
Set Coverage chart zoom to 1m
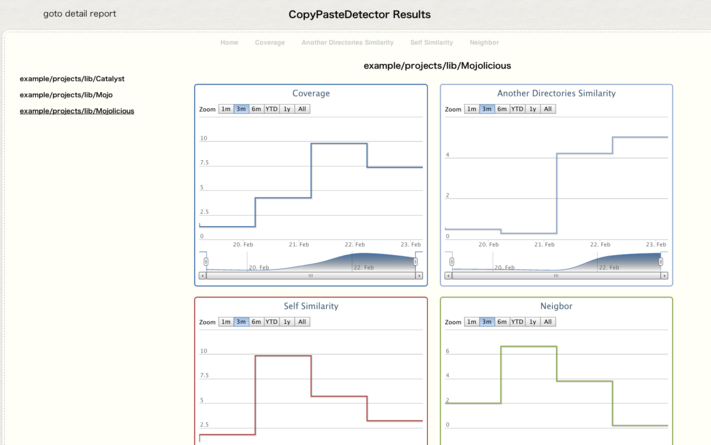point(226,109)
